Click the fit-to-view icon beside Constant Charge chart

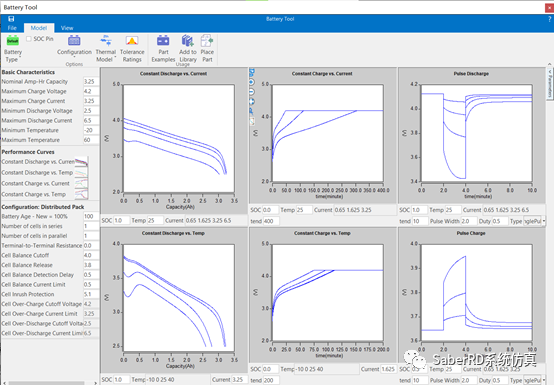coord(252,101)
